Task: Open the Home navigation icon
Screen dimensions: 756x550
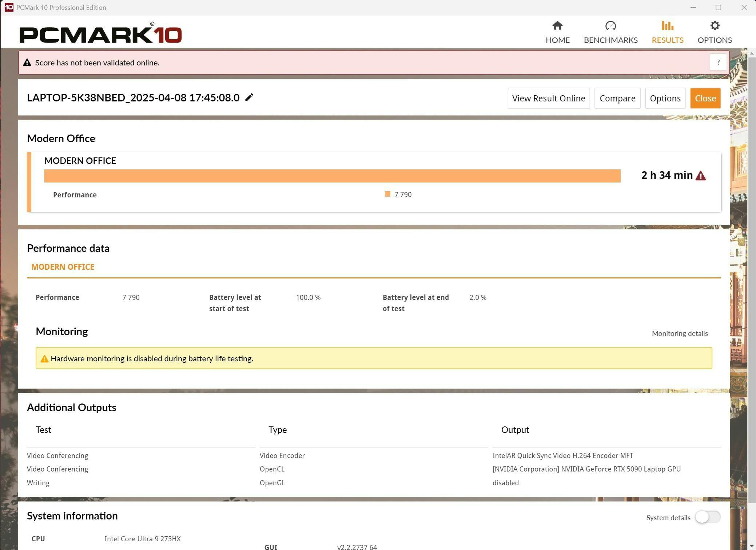Action: click(x=557, y=26)
